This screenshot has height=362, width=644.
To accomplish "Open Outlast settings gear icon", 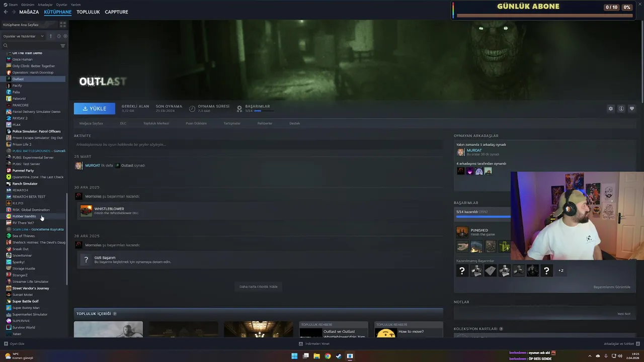I will (x=611, y=109).
